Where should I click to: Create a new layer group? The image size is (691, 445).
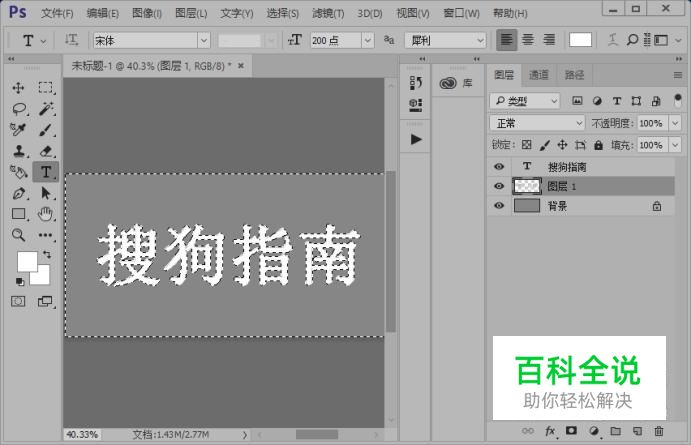click(x=616, y=431)
